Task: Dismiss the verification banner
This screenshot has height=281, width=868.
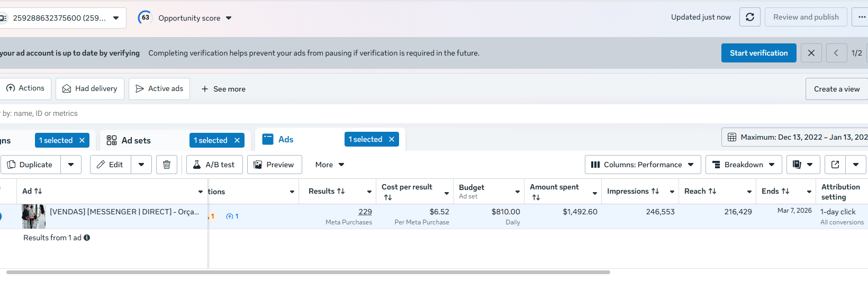Action: point(811,53)
